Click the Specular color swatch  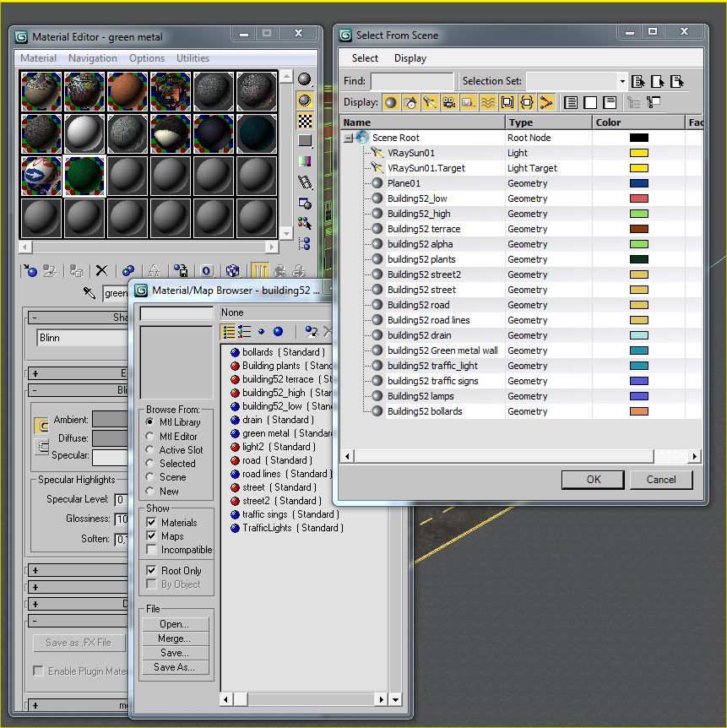110,457
